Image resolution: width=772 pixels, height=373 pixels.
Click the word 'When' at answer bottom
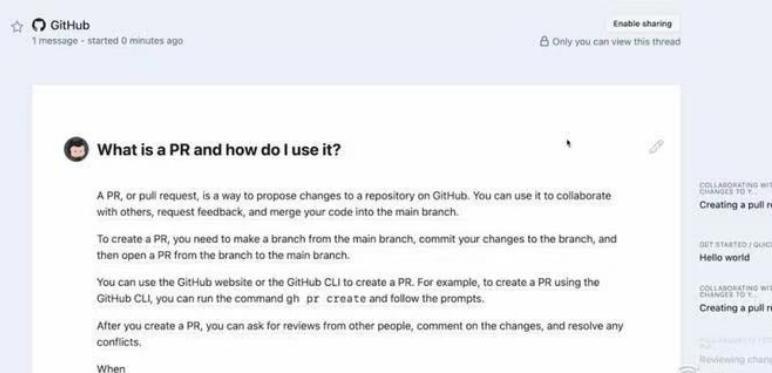point(111,369)
